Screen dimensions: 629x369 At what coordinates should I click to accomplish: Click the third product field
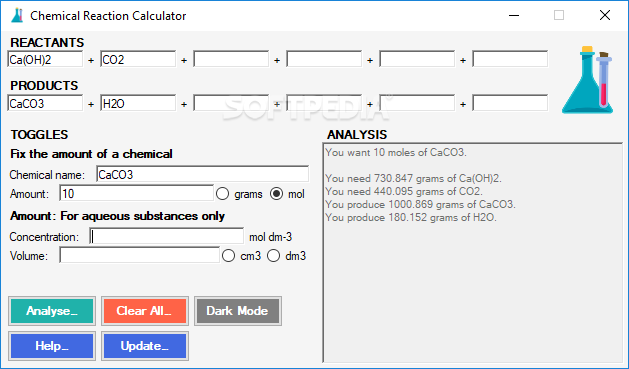pos(231,103)
